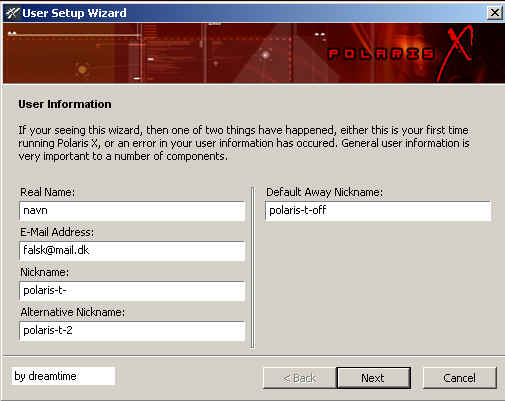Viewport: 505px width, 401px height.
Task: Click the 'Alternative Nickname:' label
Action: [73, 312]
